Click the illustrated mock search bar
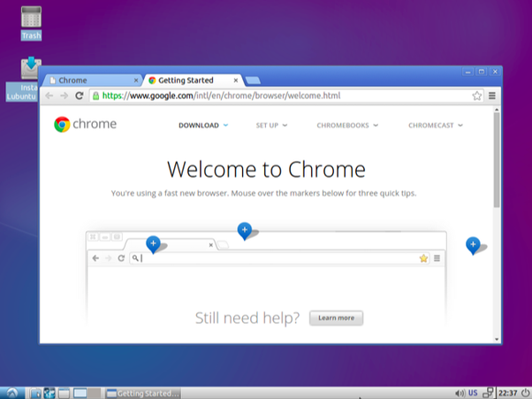This screenshot has height=399, width=532. point(279,258)
